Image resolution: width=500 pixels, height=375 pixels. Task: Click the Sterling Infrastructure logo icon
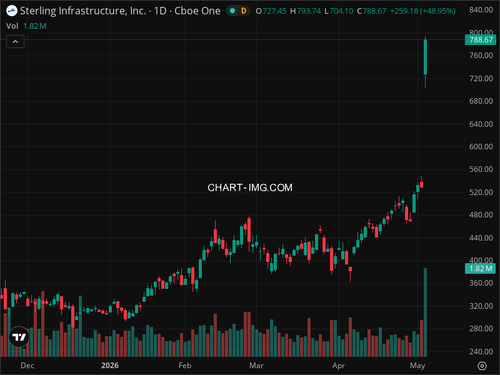tap(12, 11)
